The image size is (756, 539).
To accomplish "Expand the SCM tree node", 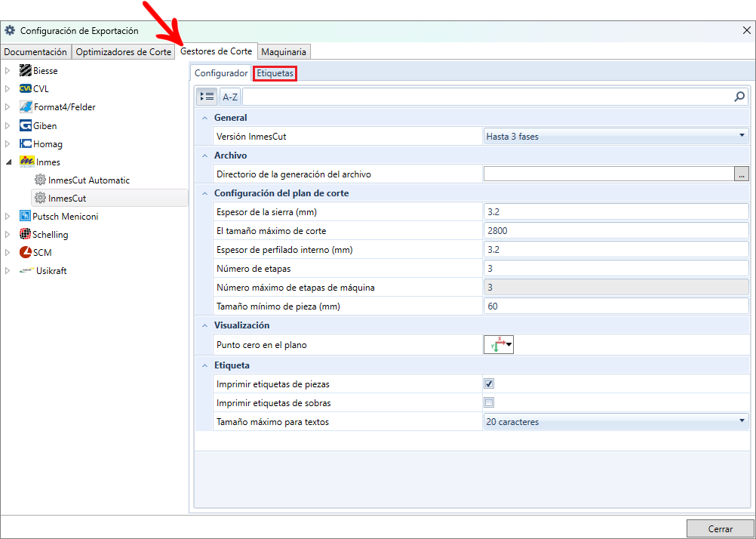I will 8,253.
